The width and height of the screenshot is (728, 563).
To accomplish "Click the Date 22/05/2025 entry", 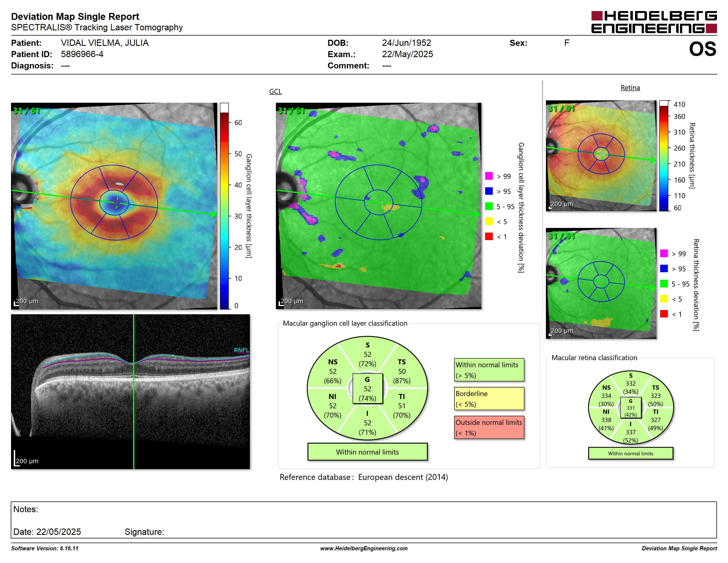I will [x=47, y=532].
